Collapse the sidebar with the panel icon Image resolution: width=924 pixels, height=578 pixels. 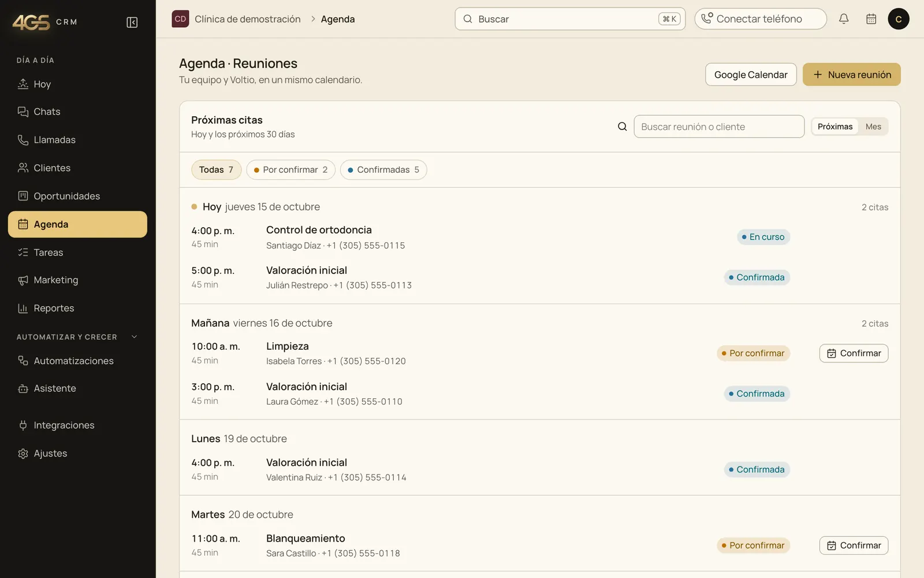pyautogui.click(x=132, y=22)
